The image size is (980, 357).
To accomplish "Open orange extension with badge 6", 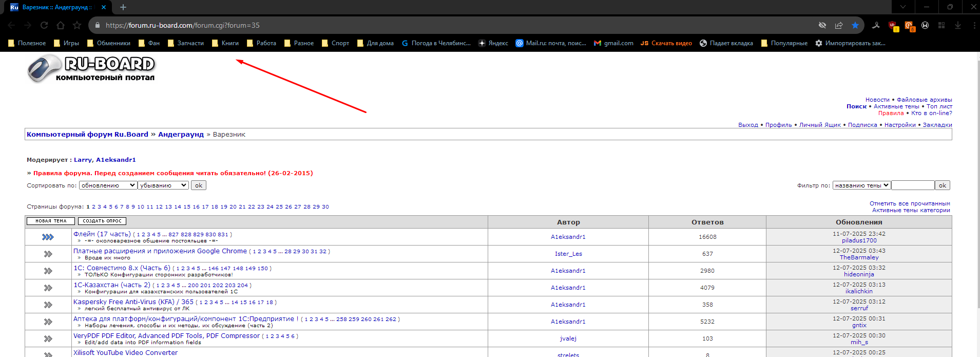I will pos(909,26).
